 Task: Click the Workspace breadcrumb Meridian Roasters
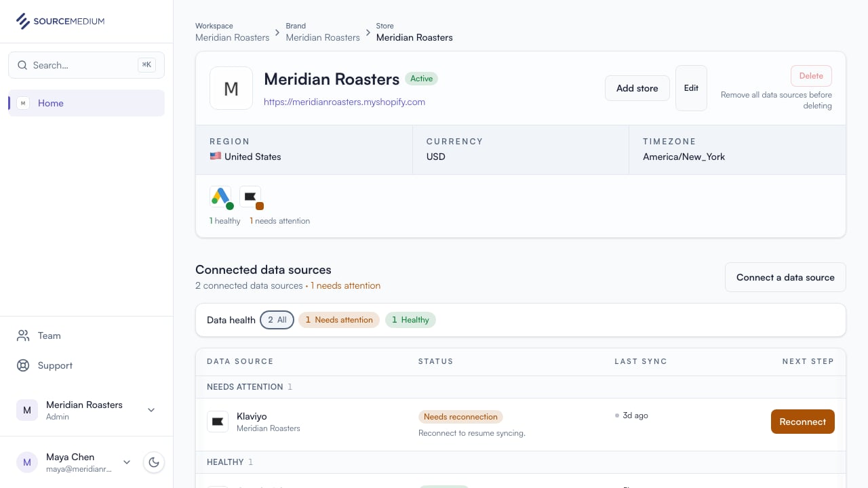233,37
